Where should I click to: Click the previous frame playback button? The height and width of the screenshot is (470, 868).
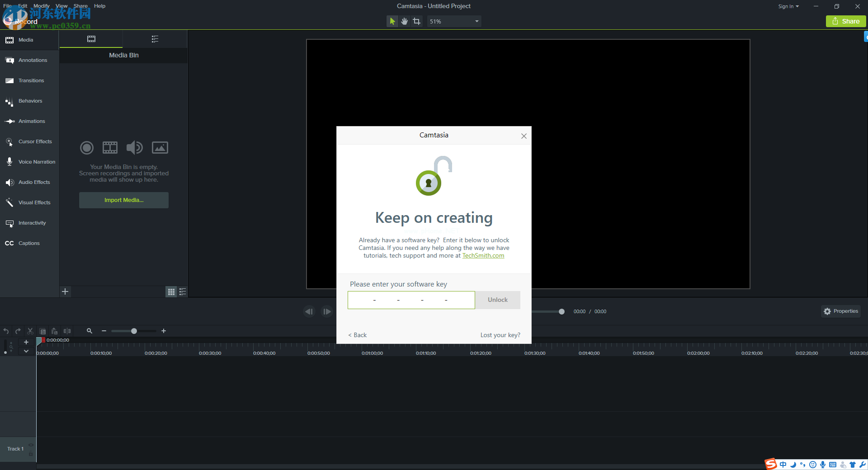tap(309, 311)
